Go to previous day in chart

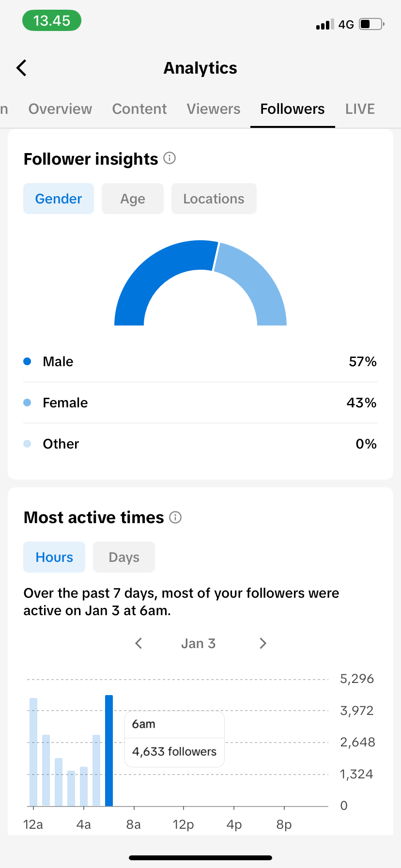[x=139, y=643]
